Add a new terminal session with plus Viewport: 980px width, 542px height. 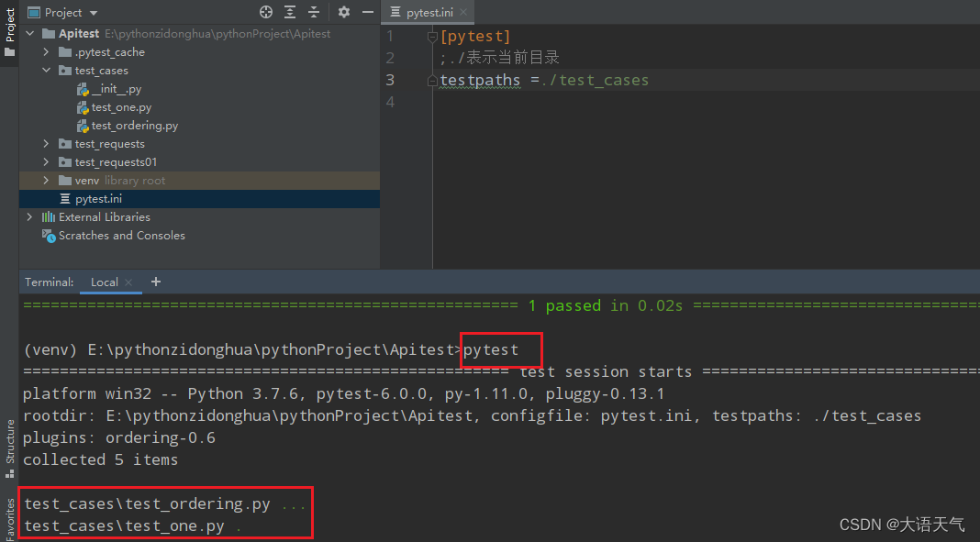[x=156, y=282]
